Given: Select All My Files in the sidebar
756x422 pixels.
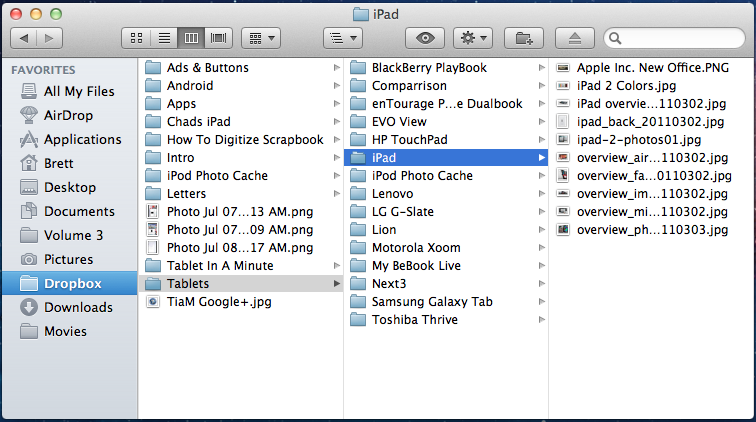Looking at the screenshot, I should tap(70, 91).
